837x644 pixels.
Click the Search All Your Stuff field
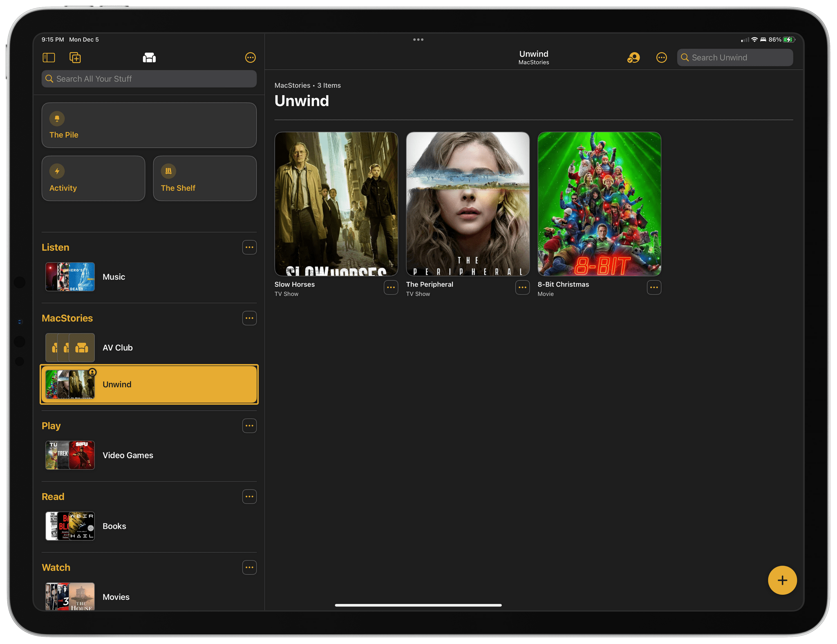pyautogui.click(x=149, y=78)
